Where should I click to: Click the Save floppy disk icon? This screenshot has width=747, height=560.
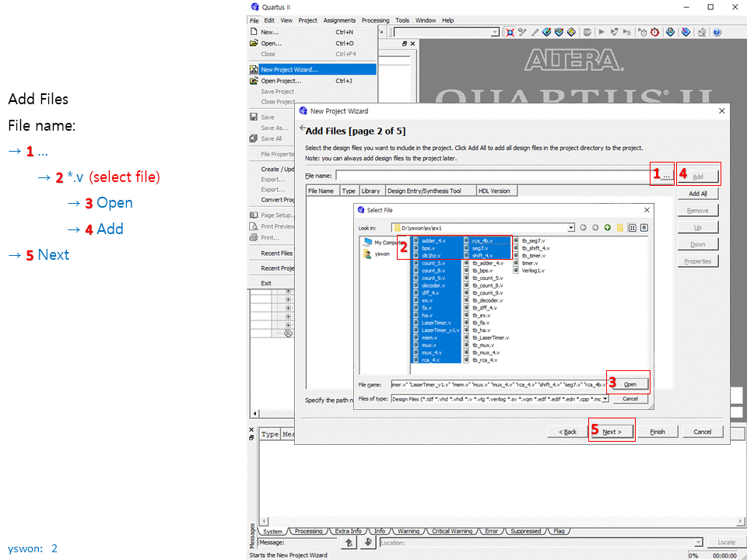tap(254, 117)
